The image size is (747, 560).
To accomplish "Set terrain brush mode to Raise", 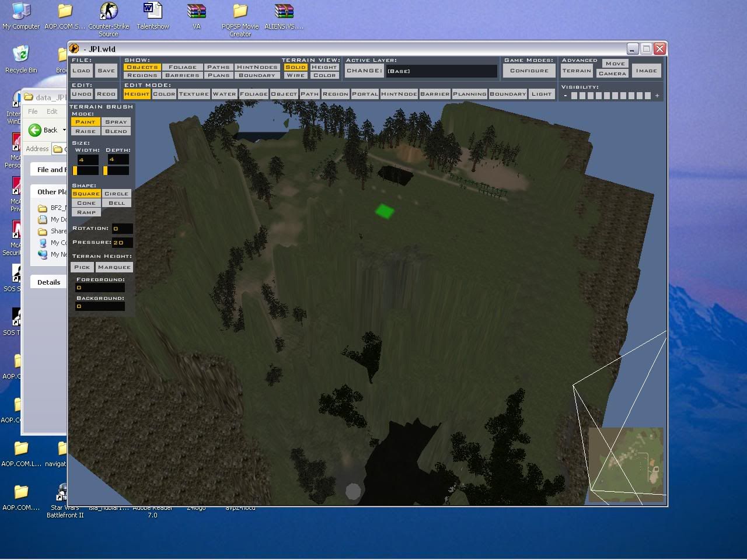I will click(85, 131).
